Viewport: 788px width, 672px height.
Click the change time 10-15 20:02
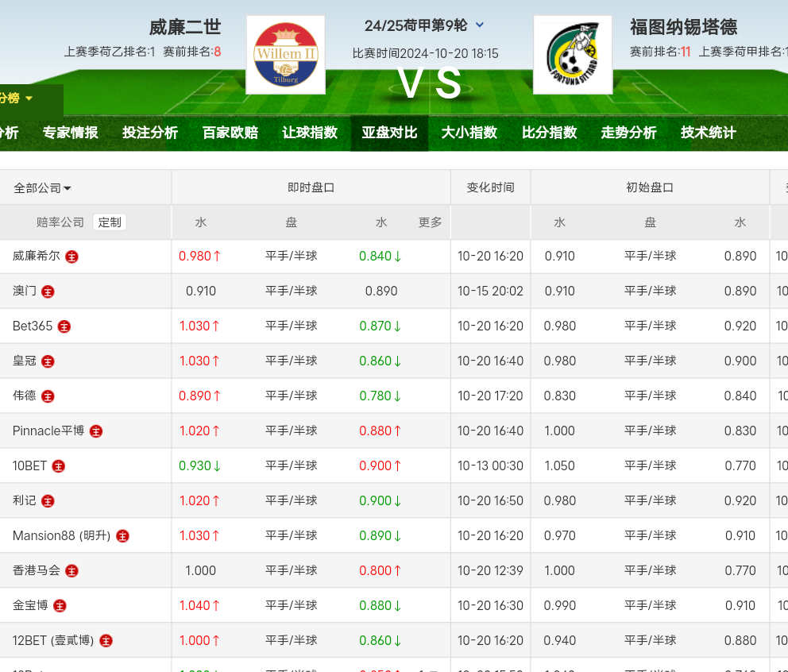(x=490, y=291)
